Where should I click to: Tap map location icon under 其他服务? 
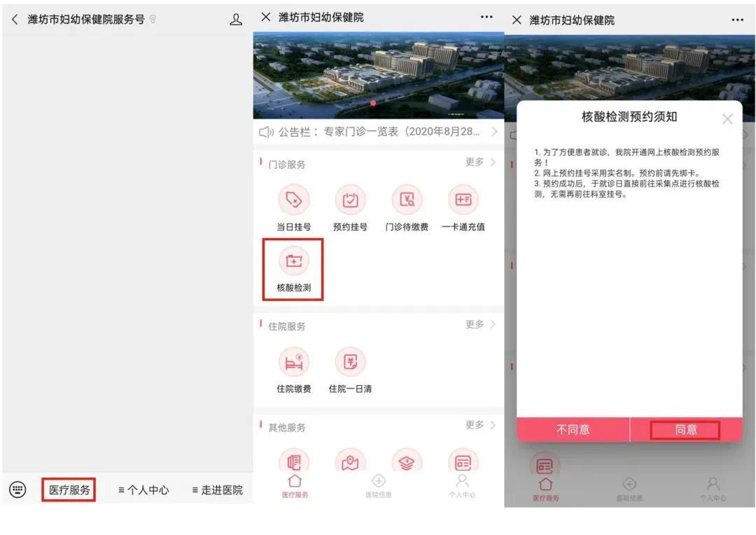tap(351, 461)
